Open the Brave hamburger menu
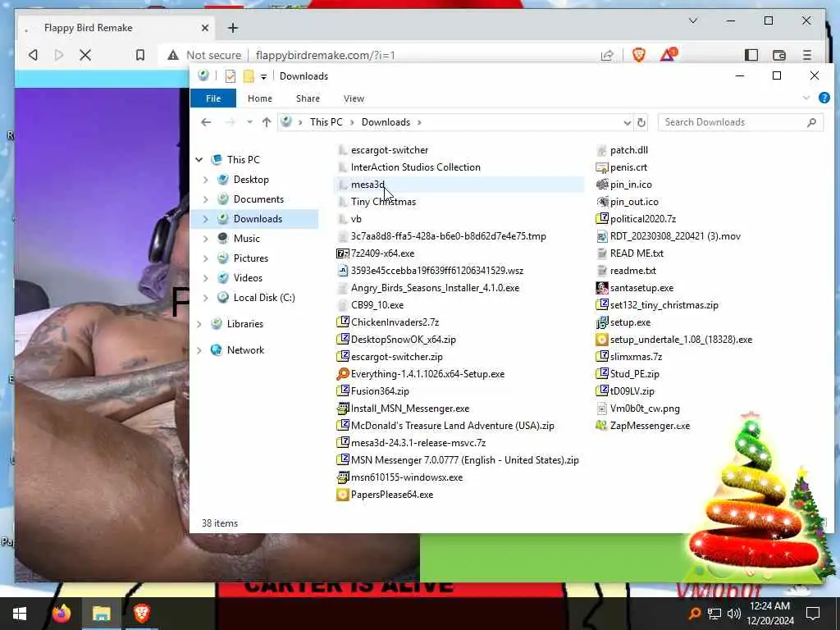This screenshot has height=630, width=840. pos(807,55)
